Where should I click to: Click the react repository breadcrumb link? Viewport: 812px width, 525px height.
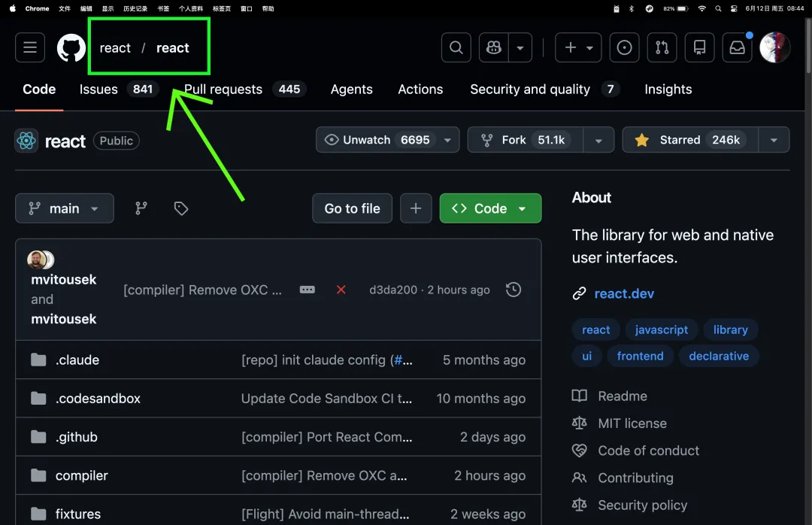[173, 47]
